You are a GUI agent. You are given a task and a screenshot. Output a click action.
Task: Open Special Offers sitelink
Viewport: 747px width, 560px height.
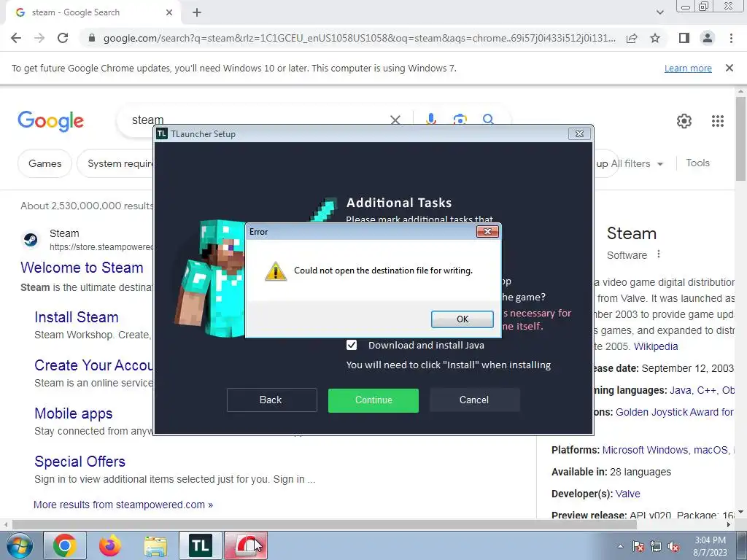pos(80,462)
